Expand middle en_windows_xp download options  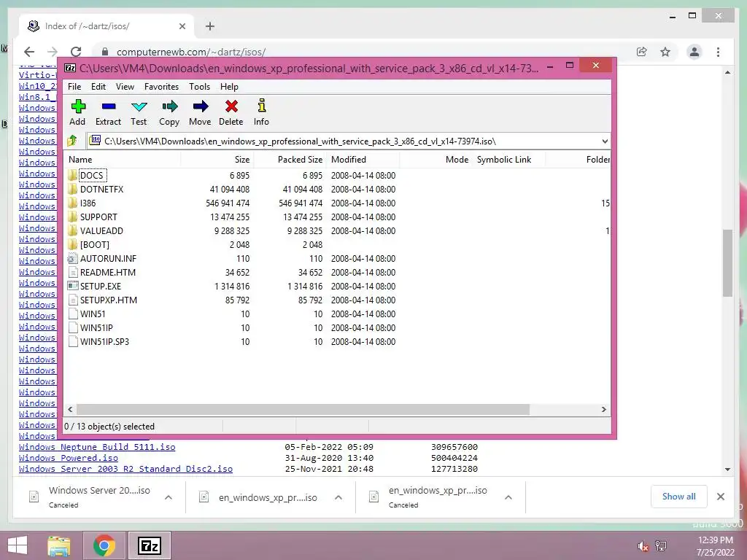tap(338, 497)
